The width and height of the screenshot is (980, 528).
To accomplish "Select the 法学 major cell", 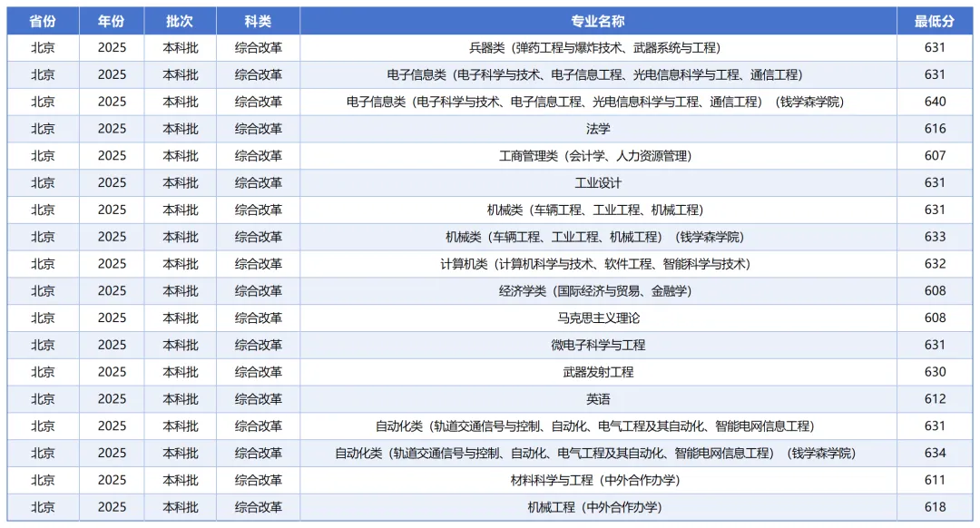I will (598, 129).
